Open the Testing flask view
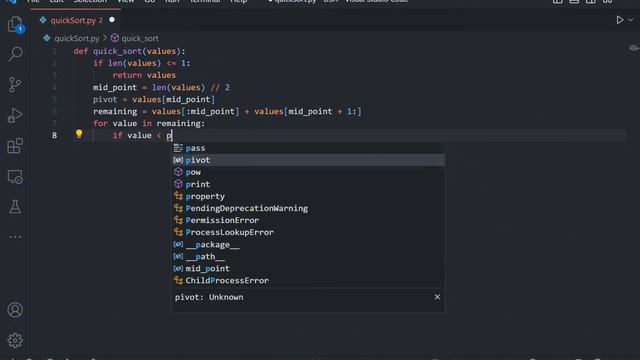Screen dimensions: 640x360 pos(15,207)
